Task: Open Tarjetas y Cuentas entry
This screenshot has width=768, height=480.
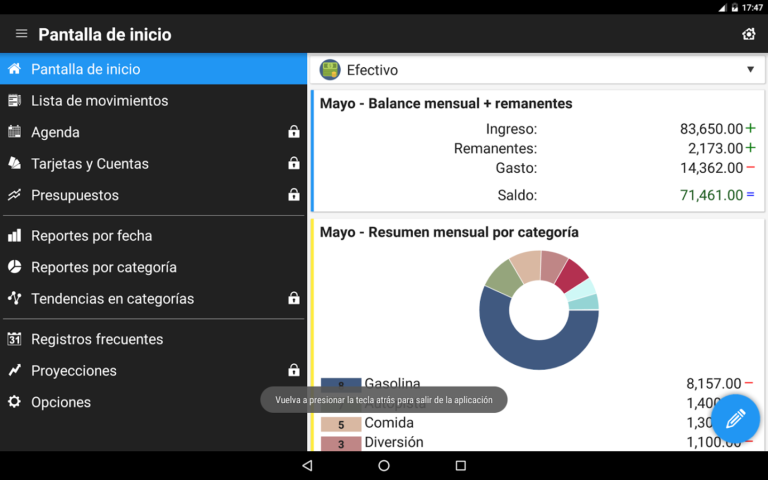Action: click(x=89, y=164)
